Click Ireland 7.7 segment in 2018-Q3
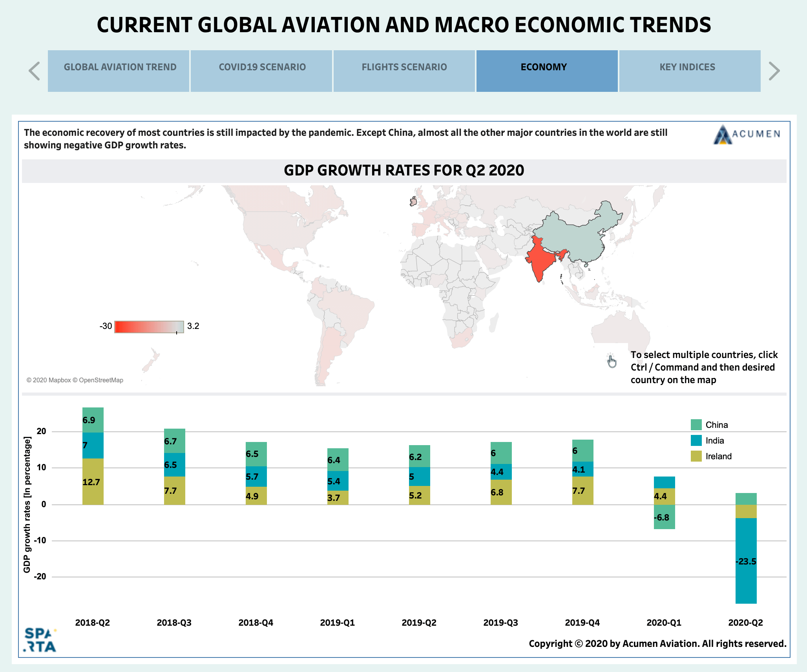 click(x=175, y=490)
